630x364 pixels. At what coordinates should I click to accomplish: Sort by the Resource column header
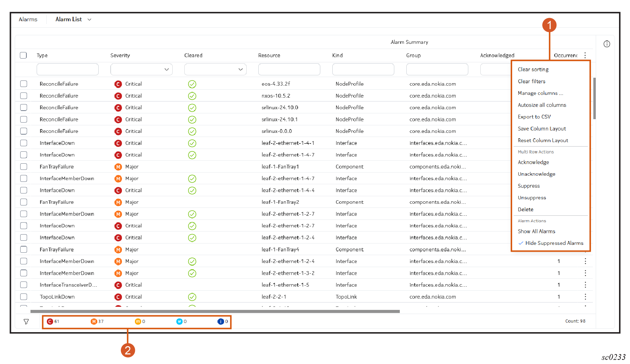[x=269, y=55]
